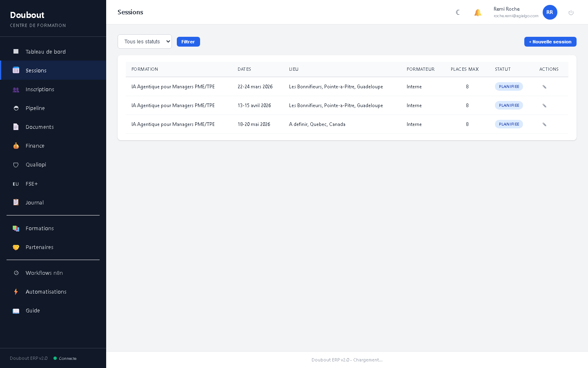Image resolution: width=588 pixels, height=368 pixels.
Task: Create a session with Nouvelle session button
Action: pyautogui.click(x=550, y=42)
